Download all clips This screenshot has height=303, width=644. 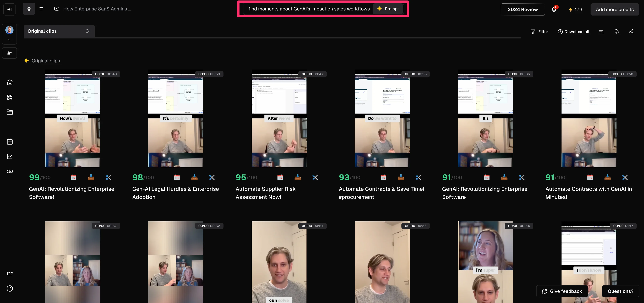pyautogui.click(x=573, y=32)
